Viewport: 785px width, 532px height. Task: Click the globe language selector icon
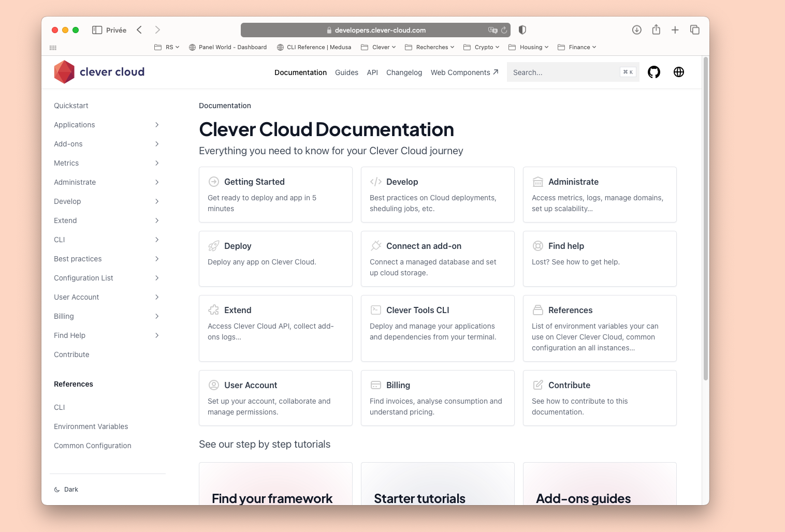(679, 72)
